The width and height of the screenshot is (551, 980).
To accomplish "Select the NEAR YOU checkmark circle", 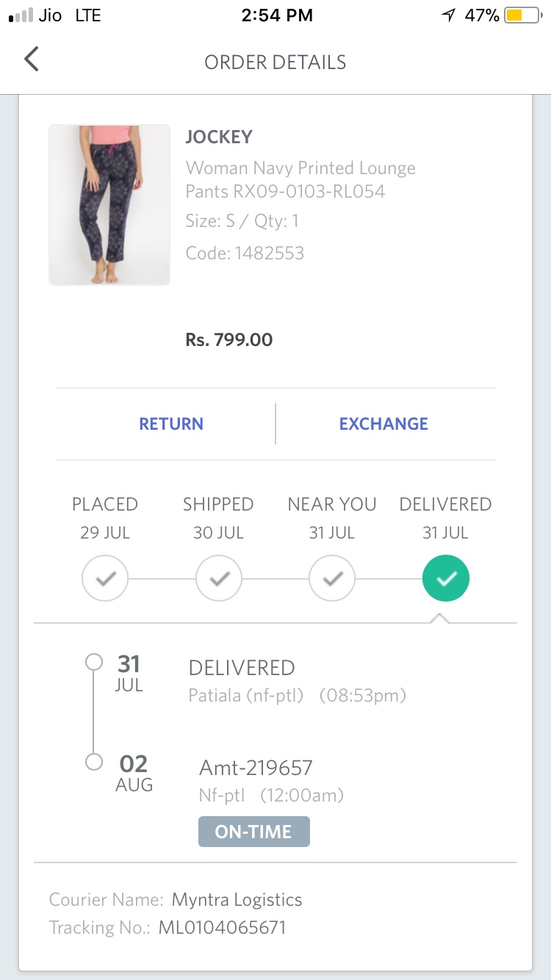I will [332, 579].
